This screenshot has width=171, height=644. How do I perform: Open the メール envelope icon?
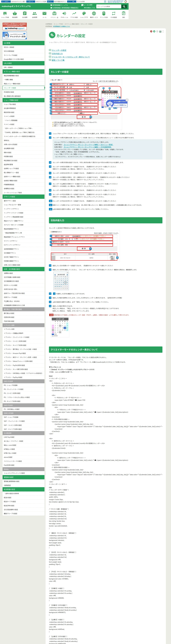coord(44,15)
